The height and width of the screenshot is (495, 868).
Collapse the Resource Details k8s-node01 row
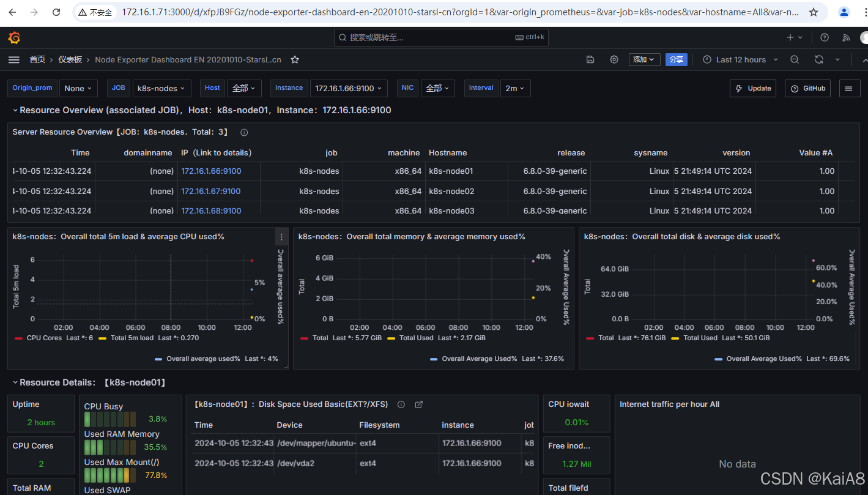pos(15,382)
